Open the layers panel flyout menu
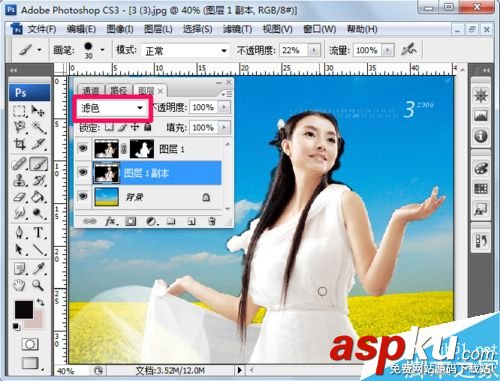The height and width of the screenshot is (381, 500). tap(227, 94)
